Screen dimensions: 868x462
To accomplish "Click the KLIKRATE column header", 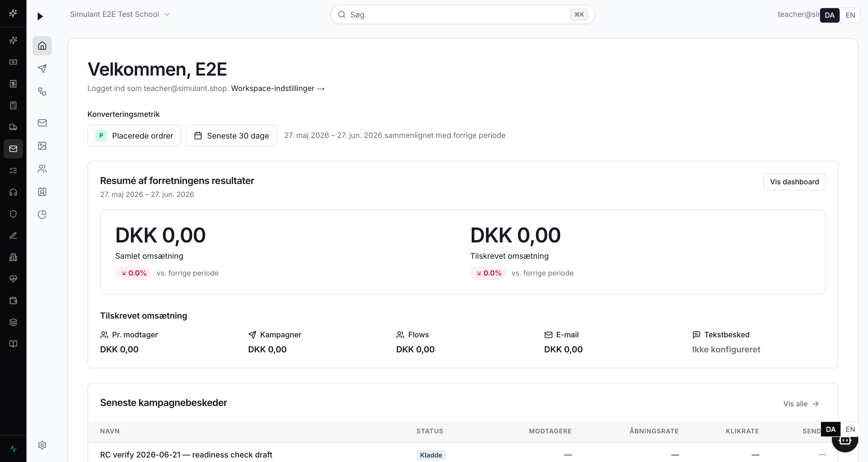I will pyautogui.click(x=742, y=431).
